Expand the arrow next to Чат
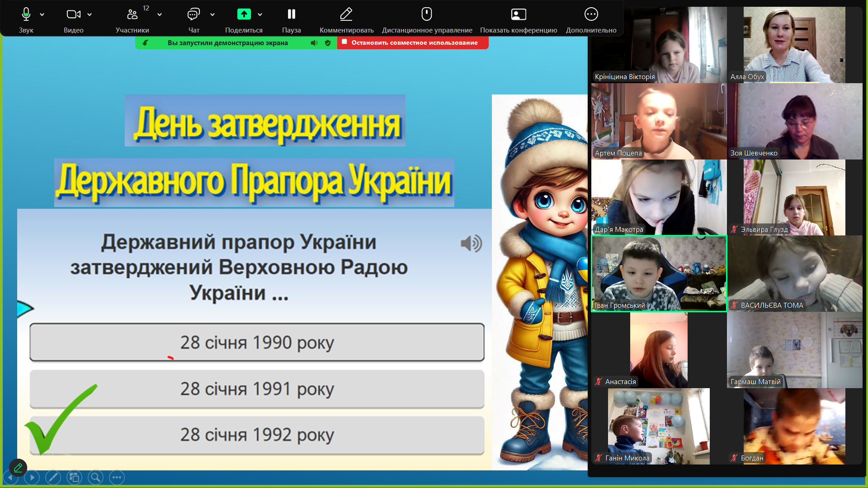Image resolution: width=868 pixels, height=488 pixels. (x=212, y=14)
